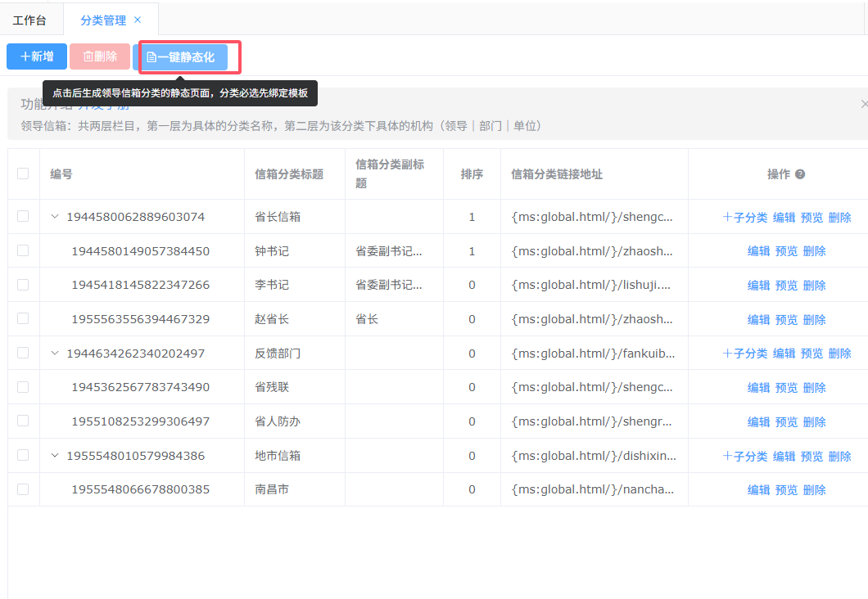Viewport: 868px width, 599px height.
Task: Check the 李书记 row checkbox
Action: tap(23, 285)
